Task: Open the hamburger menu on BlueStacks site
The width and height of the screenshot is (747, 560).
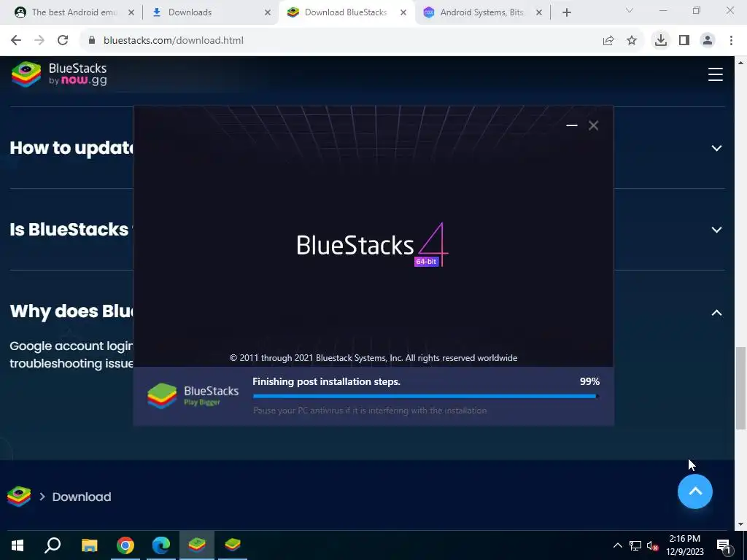Action: (x=715, y=74)
